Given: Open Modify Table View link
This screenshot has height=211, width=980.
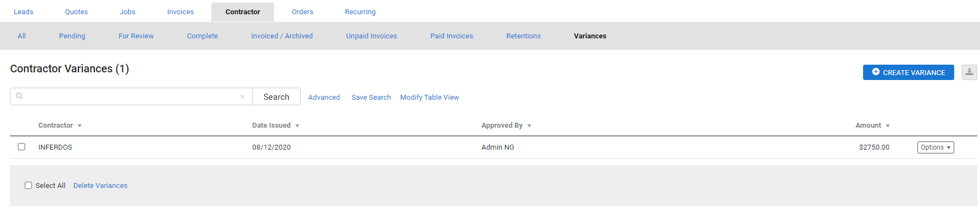Looking at the screenshot, I should [429, 98].
